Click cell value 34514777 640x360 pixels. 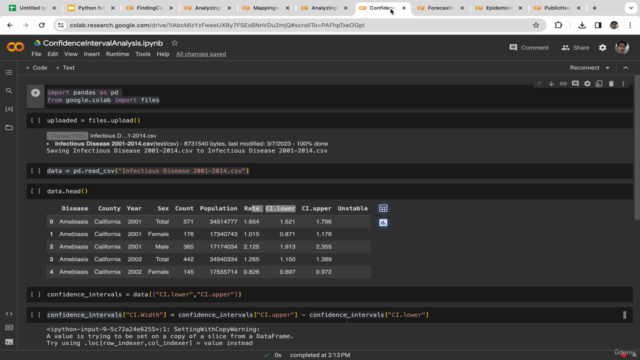(223, 222)
